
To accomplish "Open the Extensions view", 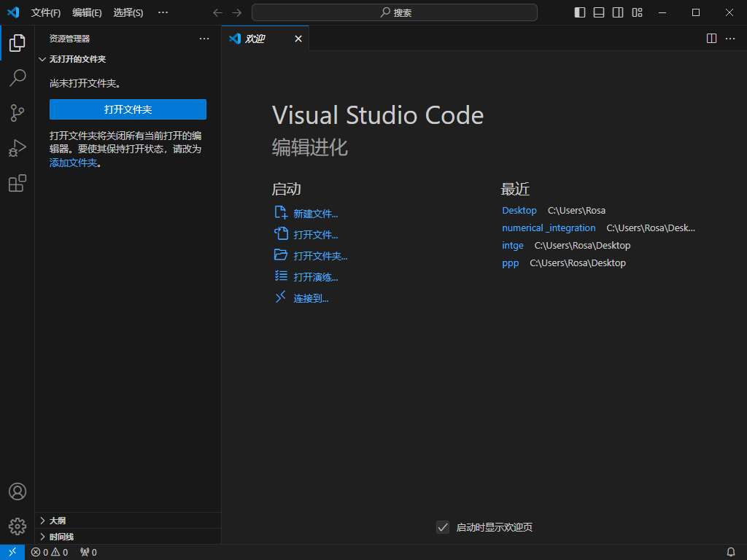I will (18, 183).
